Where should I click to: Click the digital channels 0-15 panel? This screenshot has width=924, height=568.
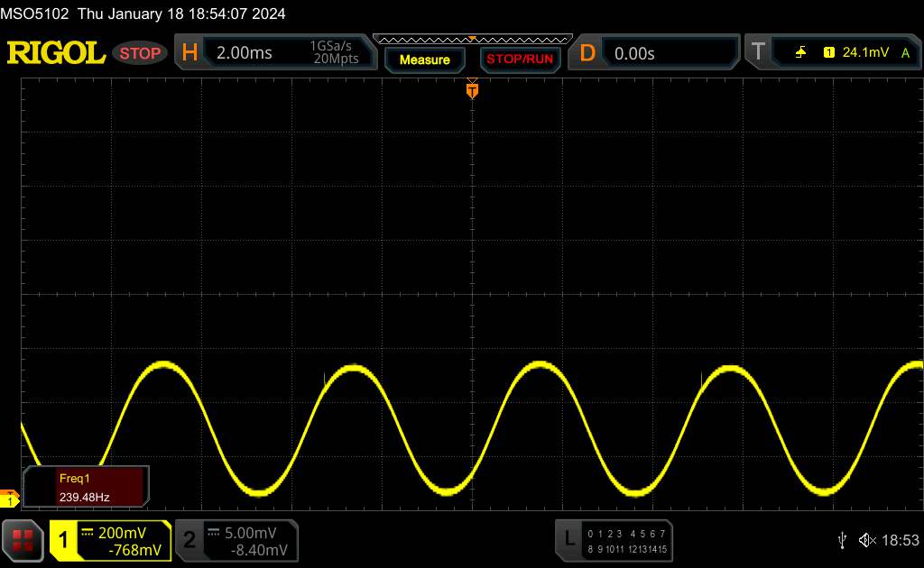tap(627, 542)
